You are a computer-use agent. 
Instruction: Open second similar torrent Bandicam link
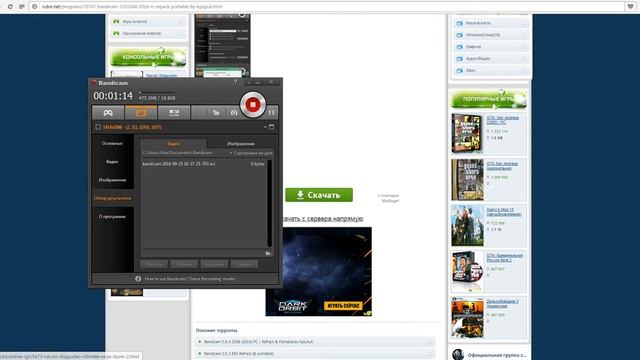tap(239, 353)
